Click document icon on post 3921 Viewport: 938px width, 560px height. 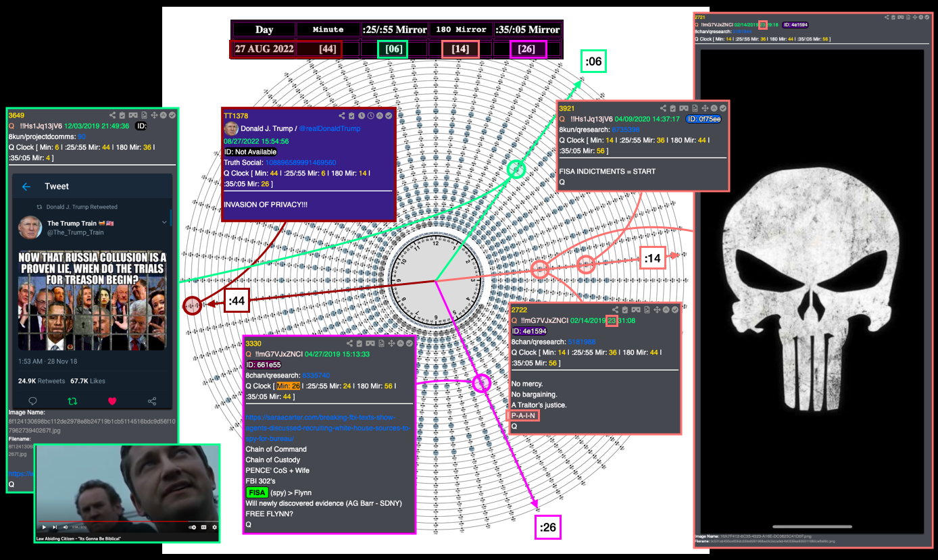click(695, 108)
